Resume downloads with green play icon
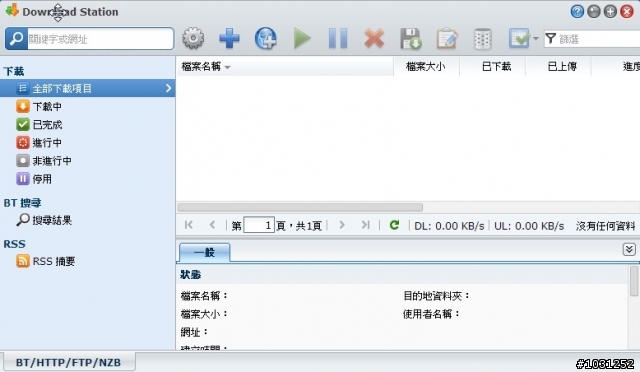 [302, 39]
